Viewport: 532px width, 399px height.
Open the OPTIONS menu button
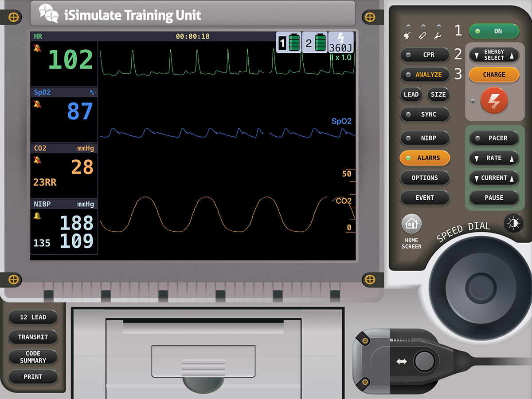pyautogui.click(x=425, y=178)
